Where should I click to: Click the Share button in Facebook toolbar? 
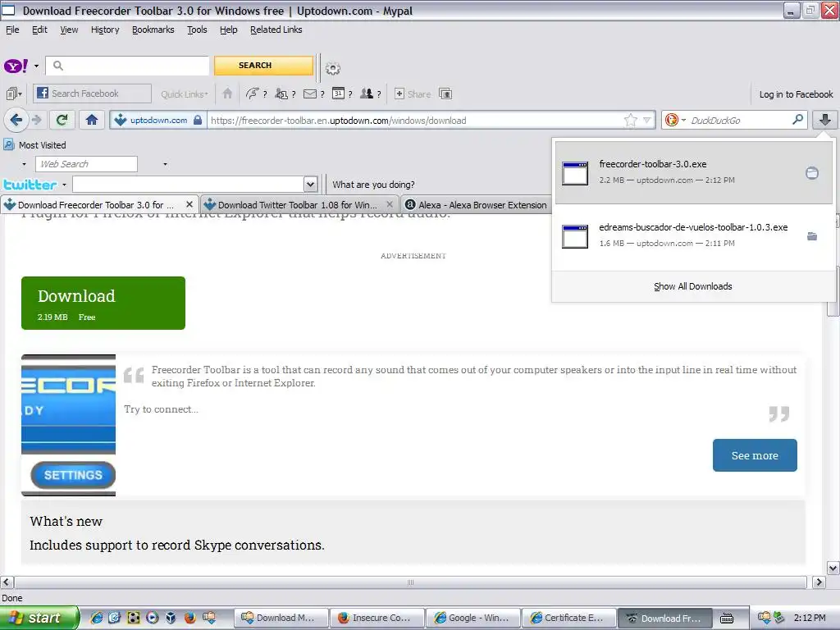coord(413,94)
